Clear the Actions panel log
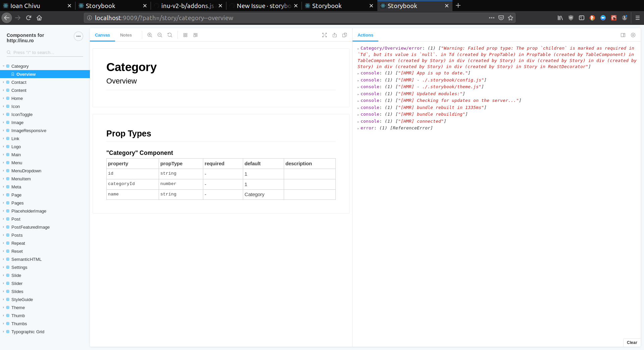The width and height of the screenshot is (644, 350). [x=632, y=342]
